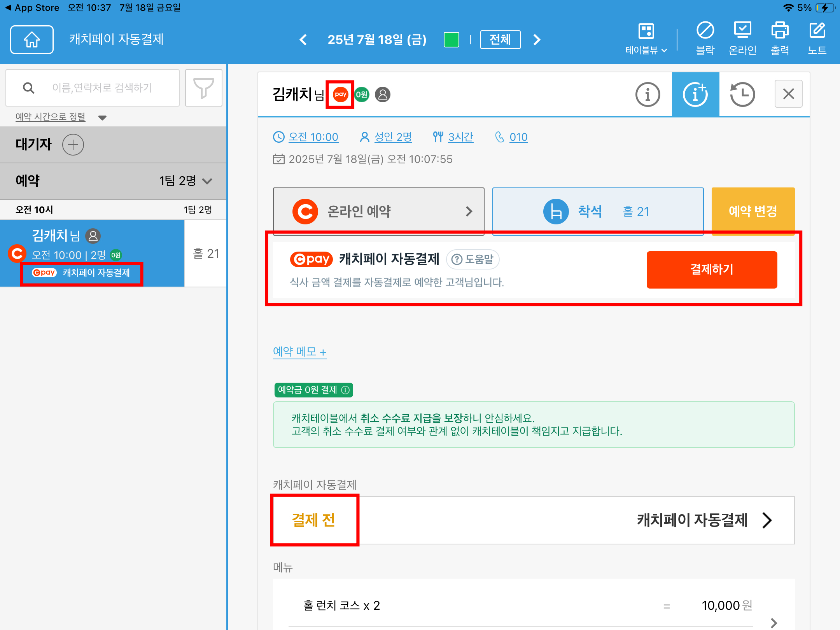Go to the previous date arrow
The width and height of the screenshot is (840, 630).
tap(303, 39)
